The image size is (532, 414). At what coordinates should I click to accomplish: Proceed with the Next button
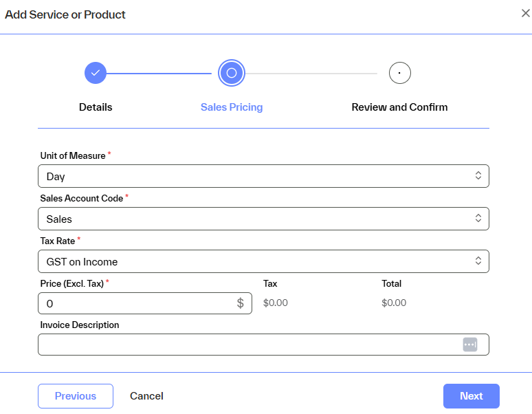tap(471, 396)
